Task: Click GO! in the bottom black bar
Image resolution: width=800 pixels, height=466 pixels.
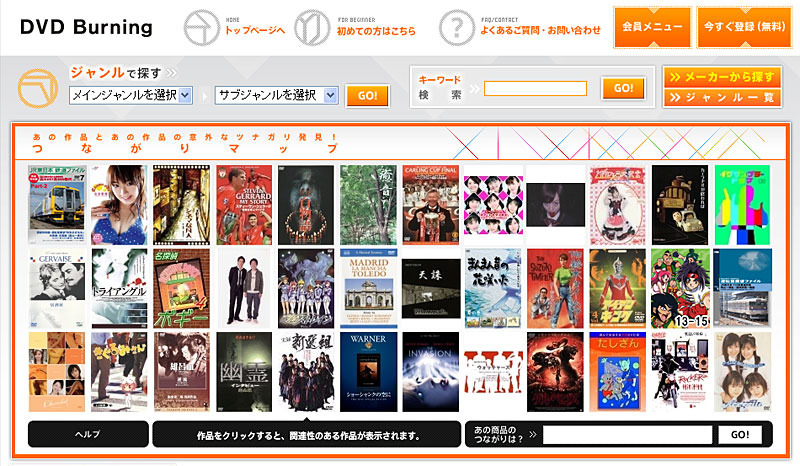Action: click(740, 435)
